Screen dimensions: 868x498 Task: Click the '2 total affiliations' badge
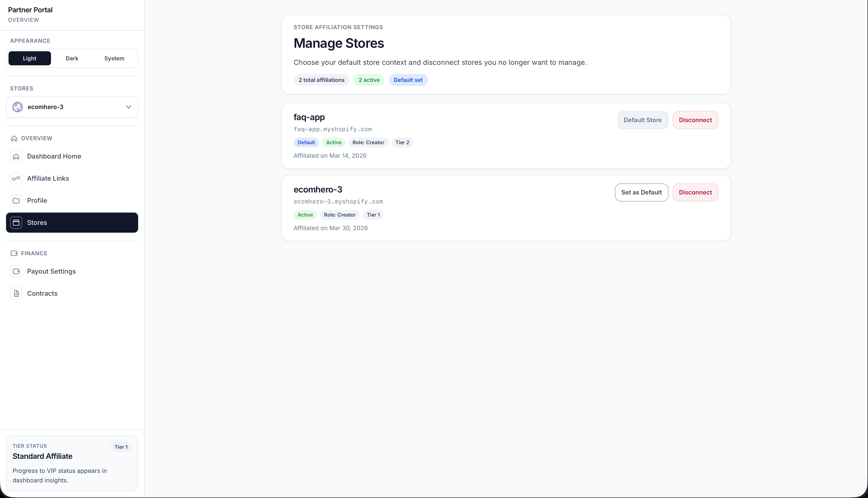click(321, 80)
